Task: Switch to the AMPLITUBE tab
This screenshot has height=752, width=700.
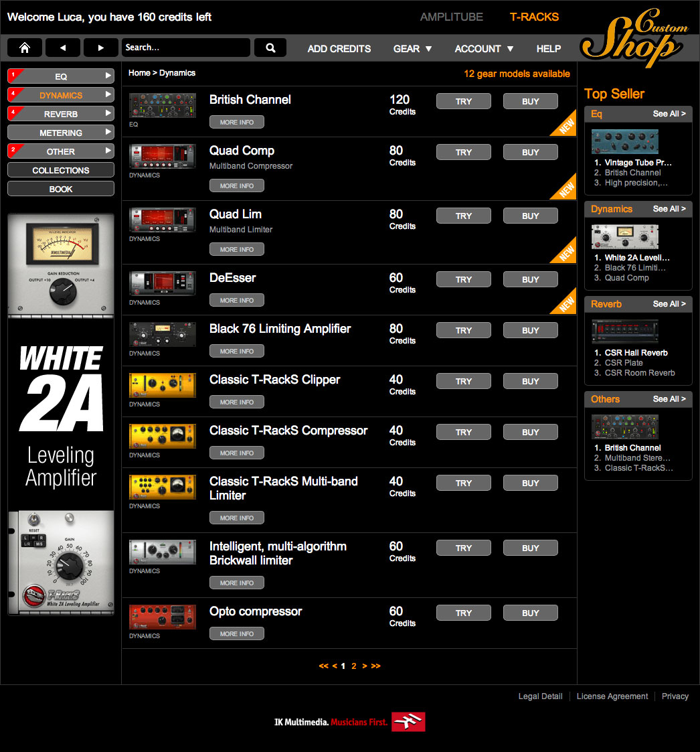Action: (451, 17)
